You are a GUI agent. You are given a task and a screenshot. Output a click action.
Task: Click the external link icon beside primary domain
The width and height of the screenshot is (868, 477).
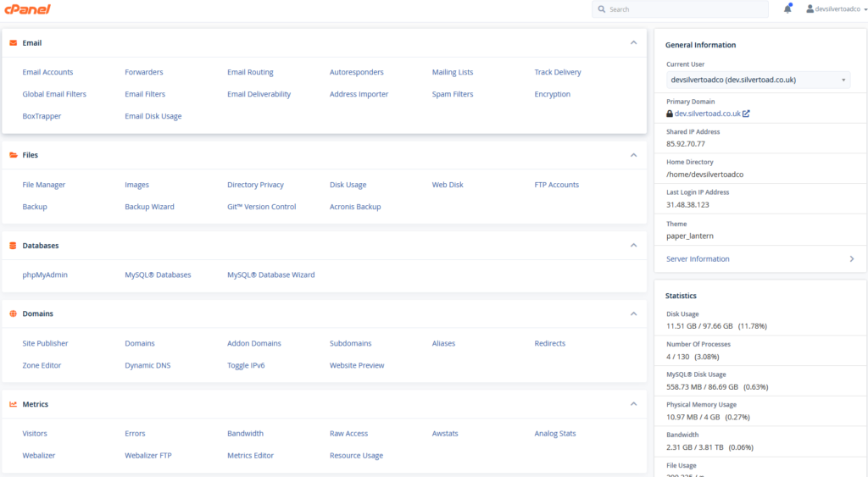(x=746, y=114)
